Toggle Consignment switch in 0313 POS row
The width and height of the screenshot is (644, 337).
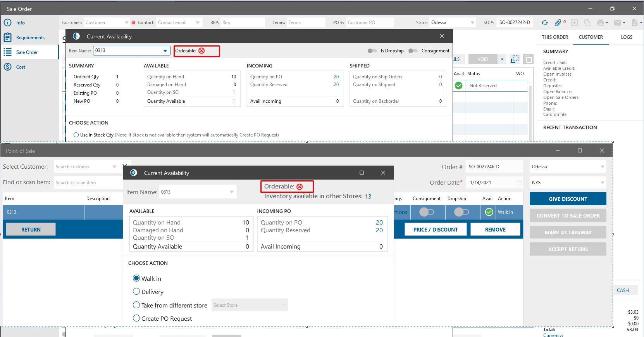427,212
